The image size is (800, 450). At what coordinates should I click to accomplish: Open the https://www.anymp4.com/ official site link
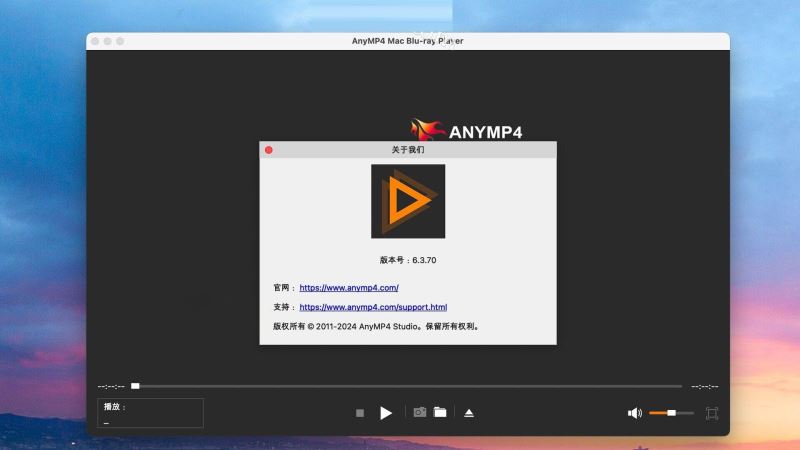coord(349,288)
